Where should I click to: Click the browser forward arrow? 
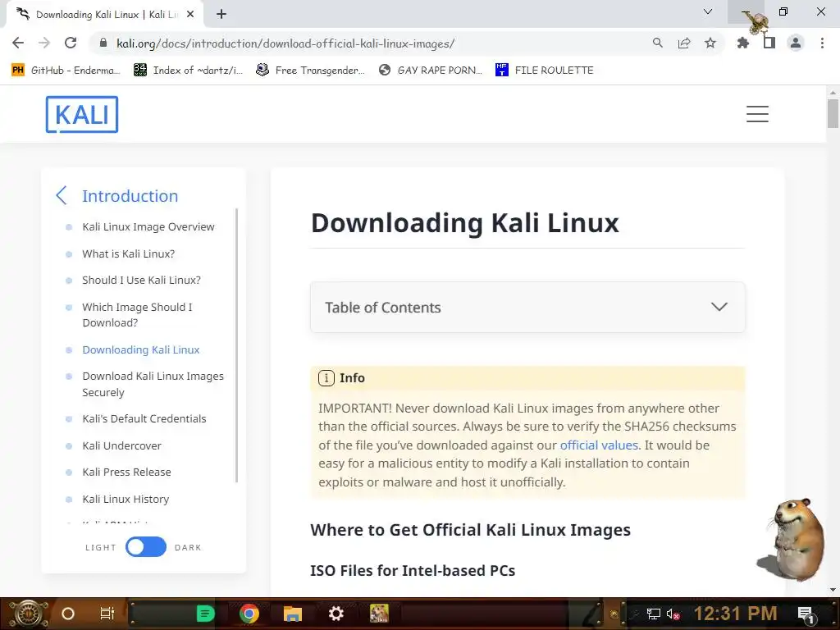[x=44, y=43]
